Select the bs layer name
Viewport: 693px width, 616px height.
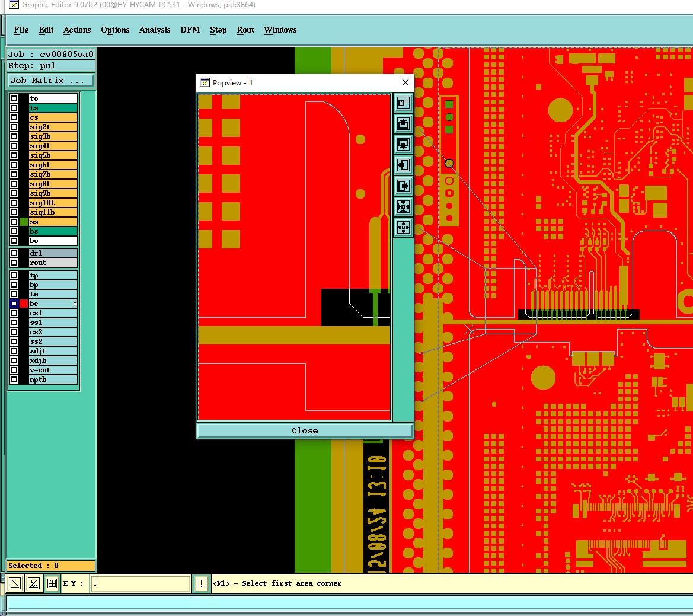(53, 231)
